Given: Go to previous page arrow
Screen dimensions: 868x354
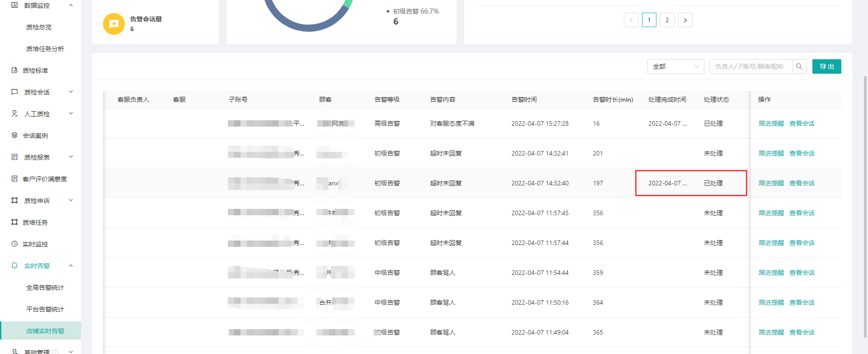Looking at the screenshot, I should click(631, 20).
